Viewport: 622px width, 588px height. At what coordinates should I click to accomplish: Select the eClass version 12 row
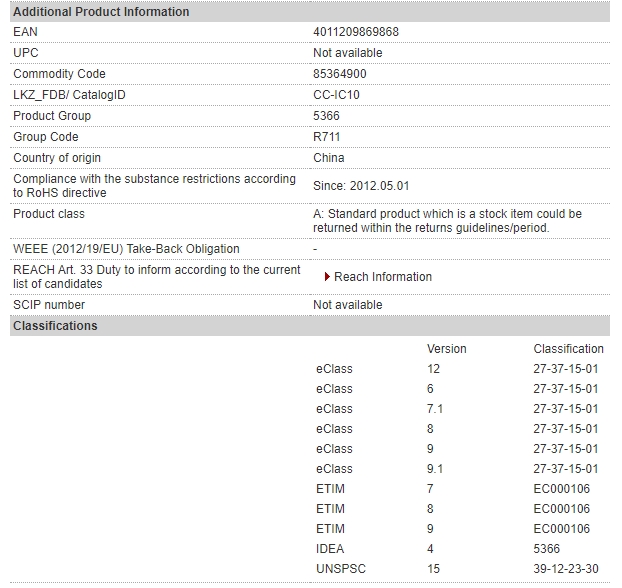click(457, 369)
